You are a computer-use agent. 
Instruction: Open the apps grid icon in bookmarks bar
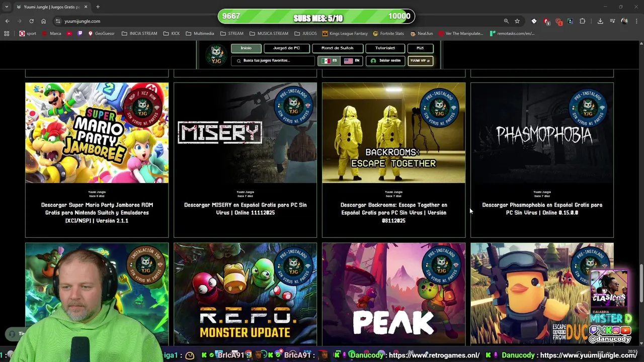click(x=7, y=34)
